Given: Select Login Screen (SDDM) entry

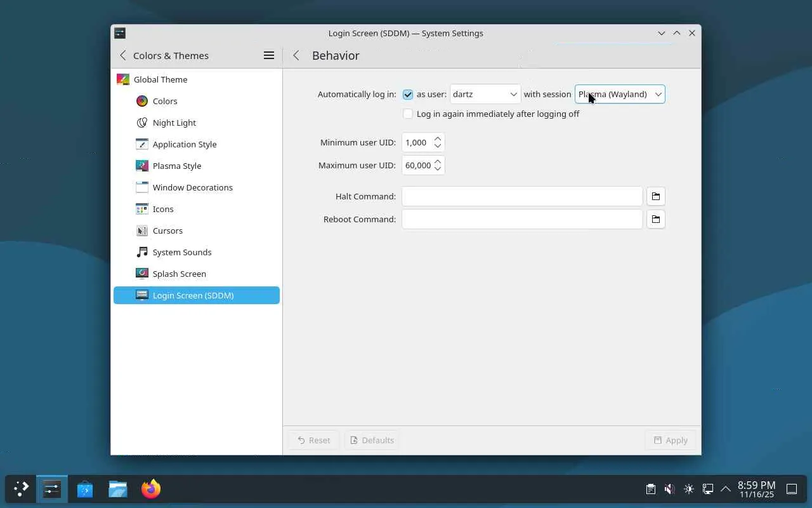Looking at the screenshot, I should tap(197, 295).
